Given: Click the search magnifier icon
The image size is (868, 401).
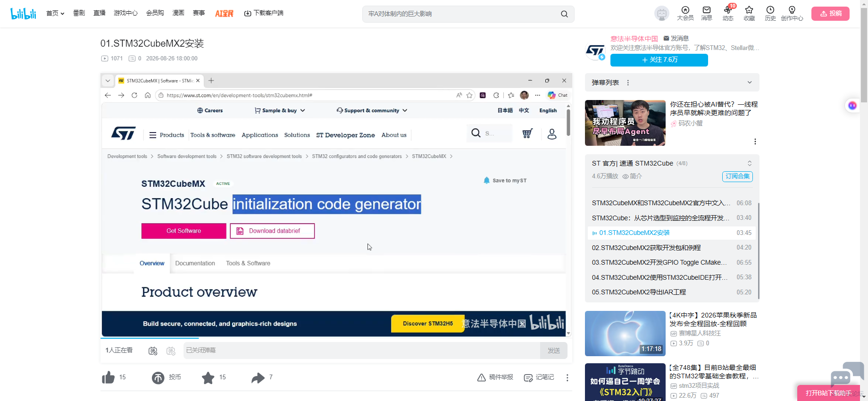Looking at the screenshot, I should [x=564, y=14].
